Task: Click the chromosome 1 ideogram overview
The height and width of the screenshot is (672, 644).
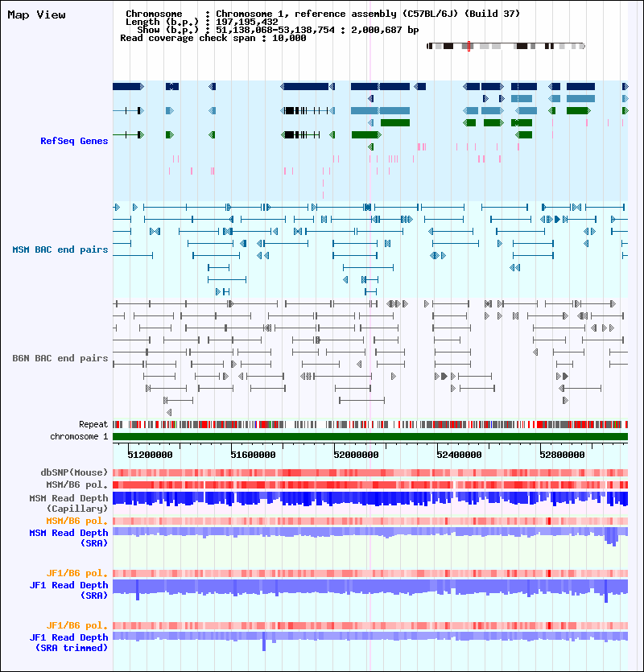Action: pos(506,46)
